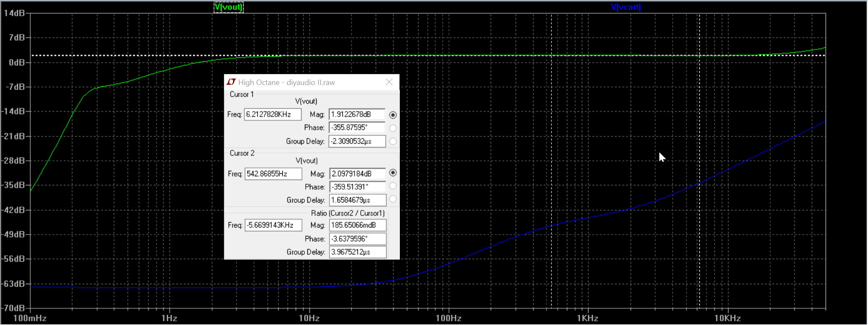Click Cursor 2 Freq field 542.86855Hz

pyautogui.click(x=273, y=174)
